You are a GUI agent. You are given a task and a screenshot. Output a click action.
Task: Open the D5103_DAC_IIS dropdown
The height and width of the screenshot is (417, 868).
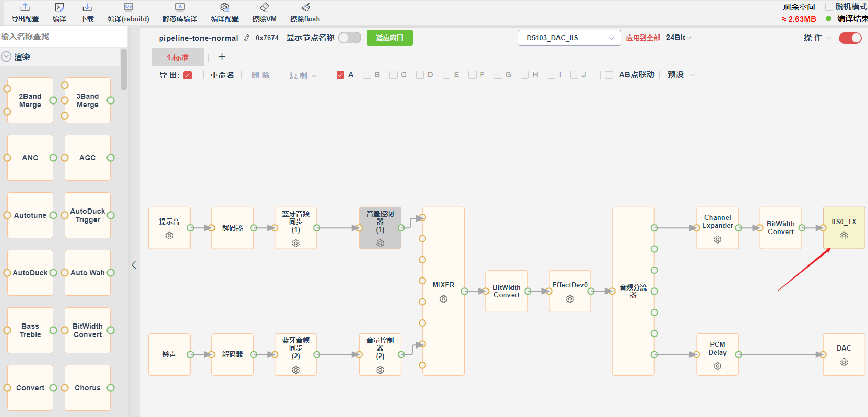[x=569, y=38]
